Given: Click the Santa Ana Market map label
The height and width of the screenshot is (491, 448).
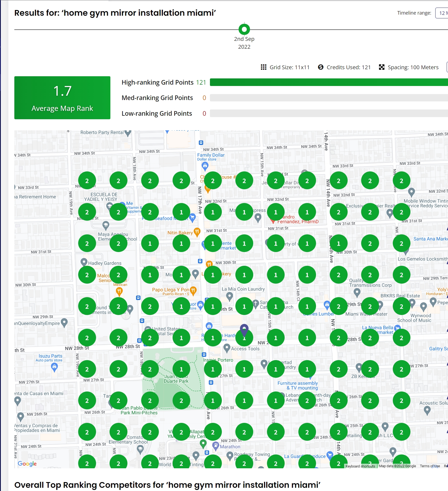Looking at the screenshot, I should tap(430, 239).
